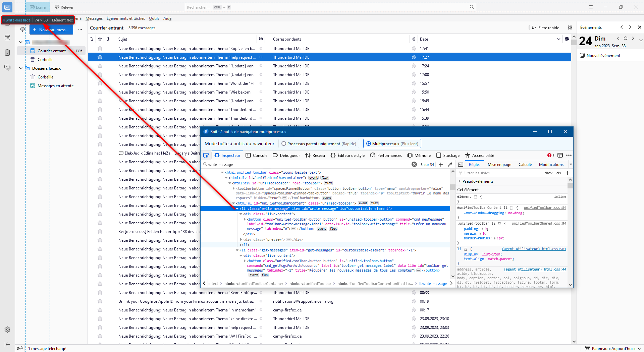The height and width of the screenshot is (352, 644).
Task: Expand the Date column sort dropdown arrow
Action: (x=558, y=39)
